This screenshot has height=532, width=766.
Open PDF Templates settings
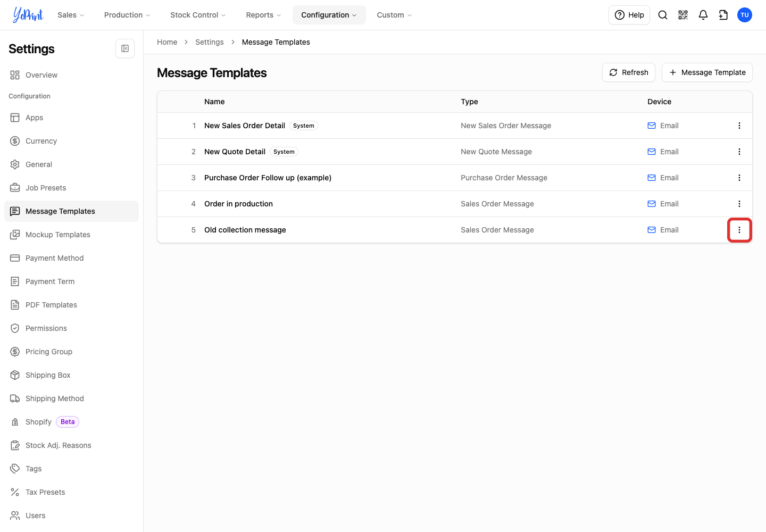71,305
